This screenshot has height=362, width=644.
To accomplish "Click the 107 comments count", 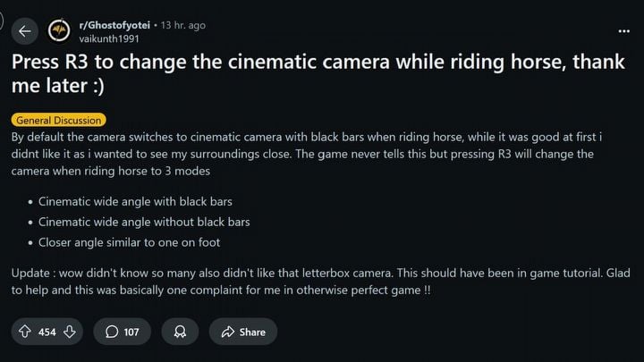I will tap(131, 332).
